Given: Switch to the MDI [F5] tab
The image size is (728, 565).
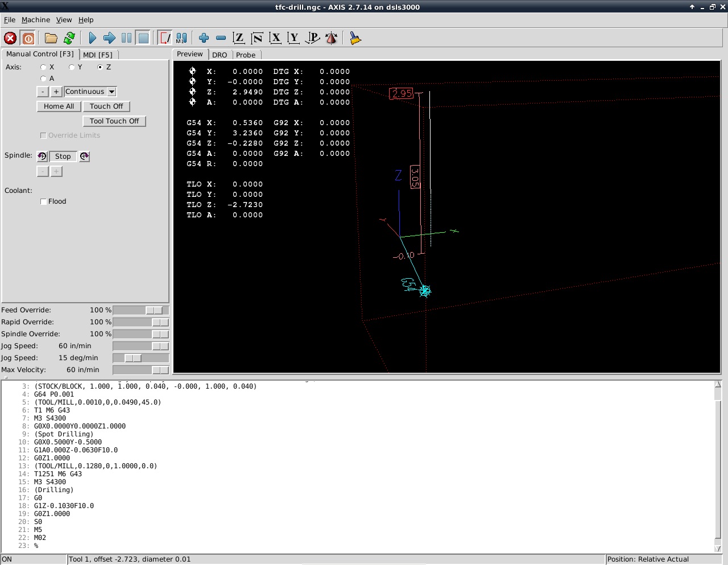Looking at the screenshot, I should [98, 55].
